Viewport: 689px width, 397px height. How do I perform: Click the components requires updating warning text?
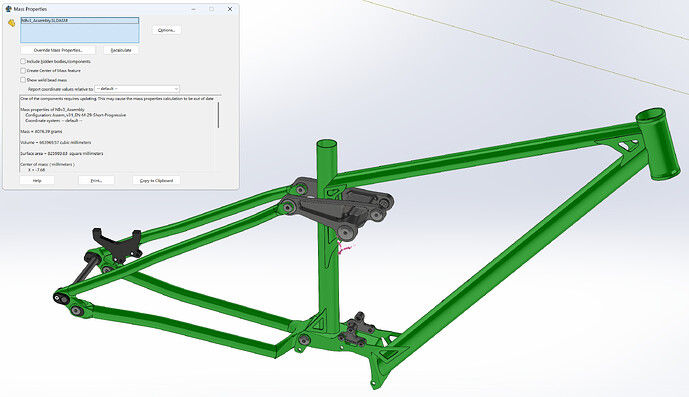117,98
